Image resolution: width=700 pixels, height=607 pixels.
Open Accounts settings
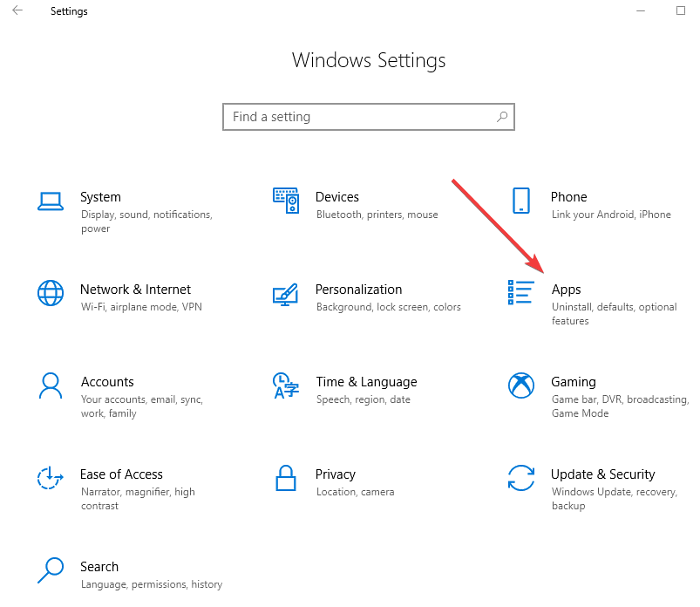coord(107,382)
